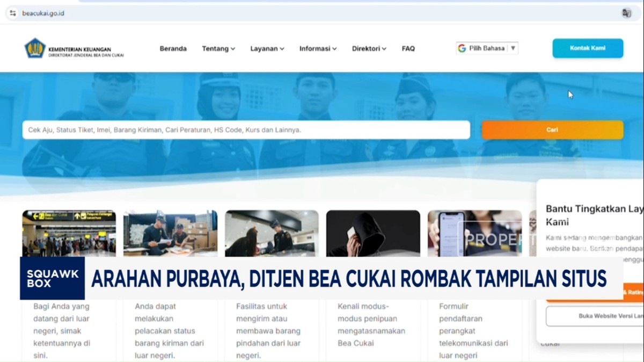Open the hooded scammer thumbnail

pyautogui.click(x=373, y=233)
